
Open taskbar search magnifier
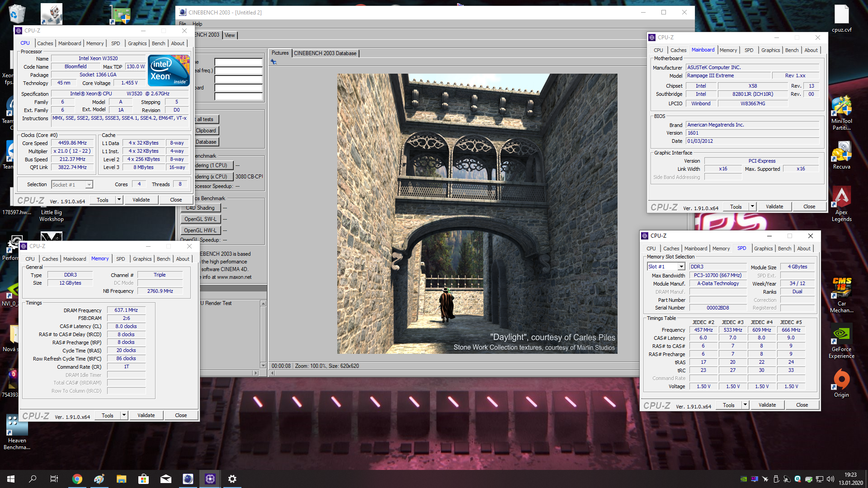click(33, 479)
